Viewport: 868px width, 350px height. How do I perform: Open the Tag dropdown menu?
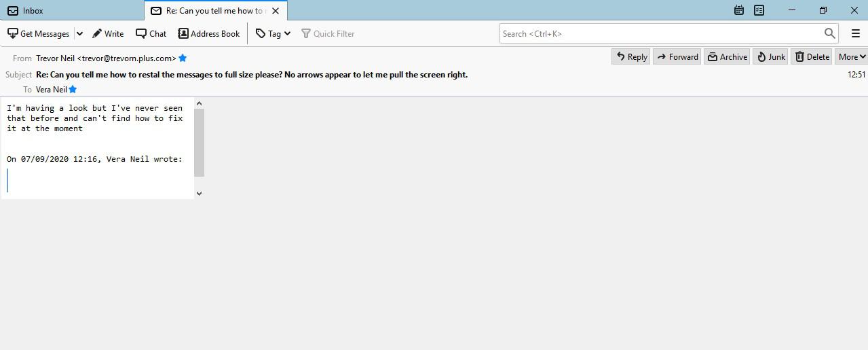(x=273, y=33)
